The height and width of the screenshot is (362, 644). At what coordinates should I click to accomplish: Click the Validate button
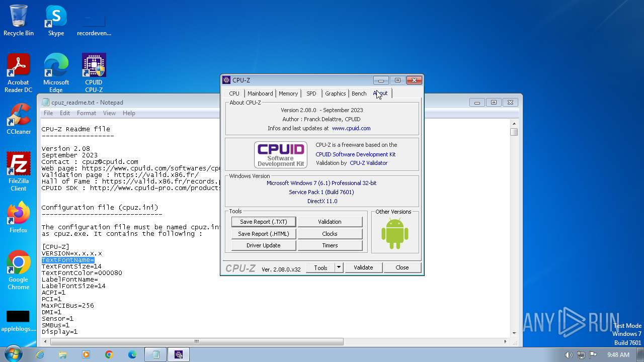[x=363, y=267]
